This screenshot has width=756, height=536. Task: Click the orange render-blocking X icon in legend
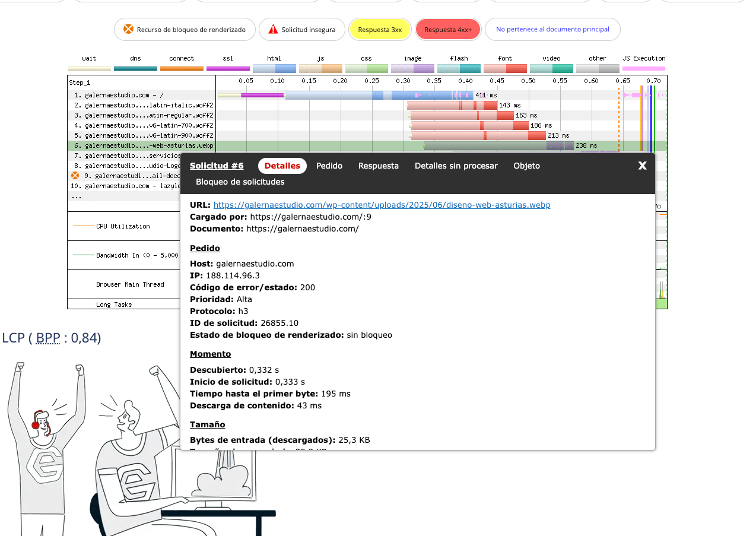click(x=128, y=29)
